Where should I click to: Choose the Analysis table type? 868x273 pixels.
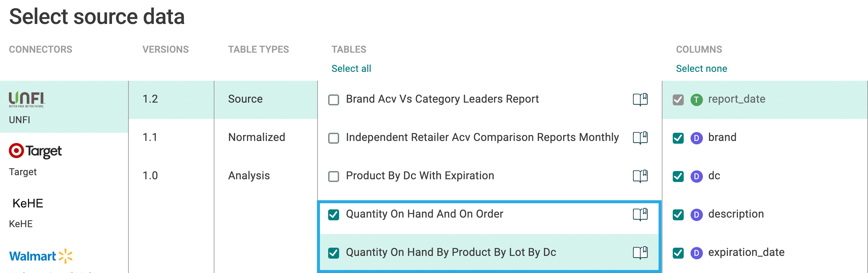point(249,176)
